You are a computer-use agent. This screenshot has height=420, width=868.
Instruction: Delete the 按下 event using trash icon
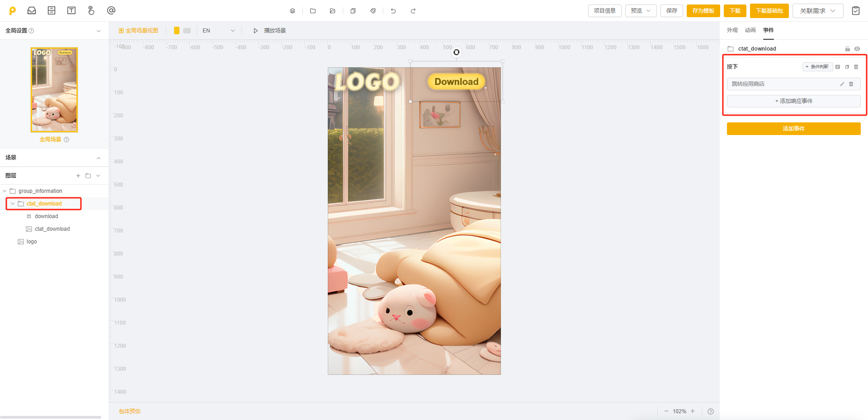tap(856, 67)
